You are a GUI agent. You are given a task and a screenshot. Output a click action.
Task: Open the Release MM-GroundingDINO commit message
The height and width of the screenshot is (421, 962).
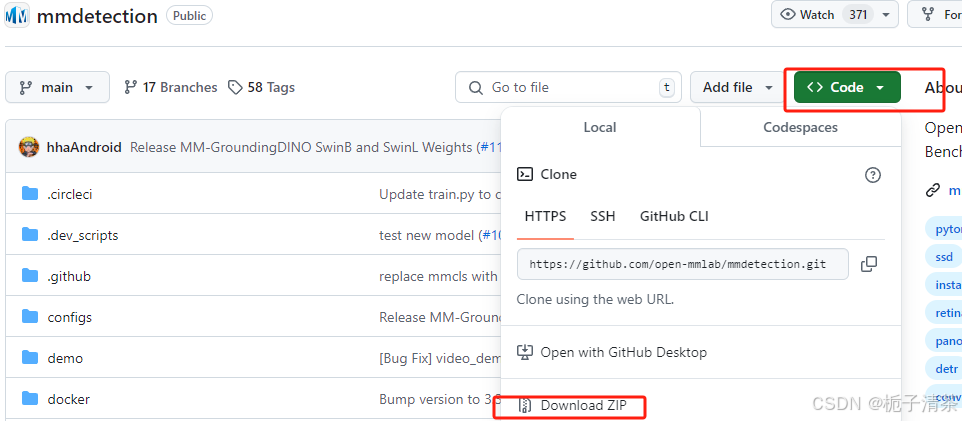(x=316, y=147)
